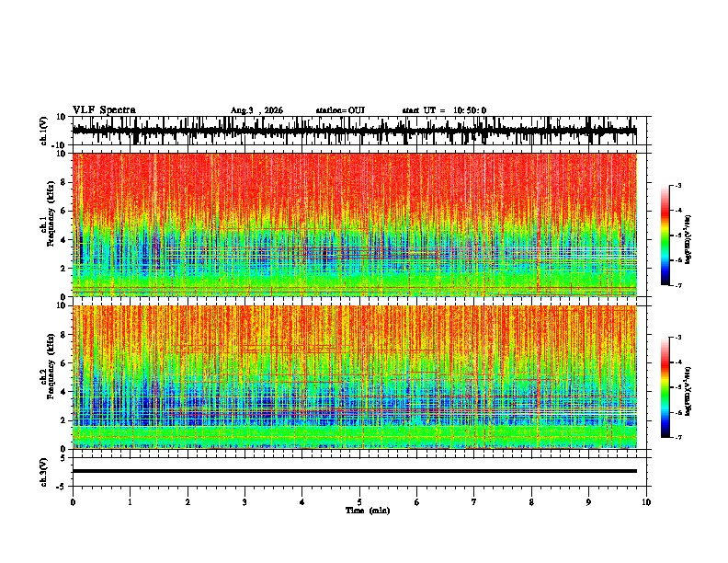Click the ch.1 colorbar log(PSD) label

[688, 239]
